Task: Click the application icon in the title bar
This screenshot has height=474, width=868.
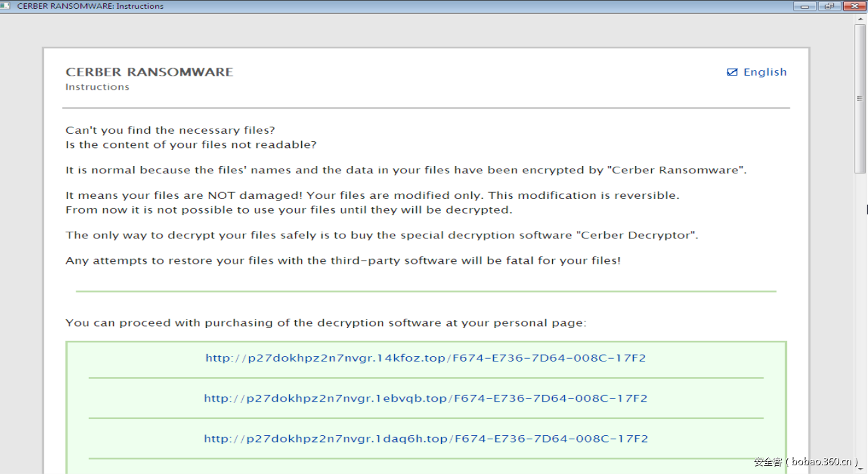Action: [5, 6]
